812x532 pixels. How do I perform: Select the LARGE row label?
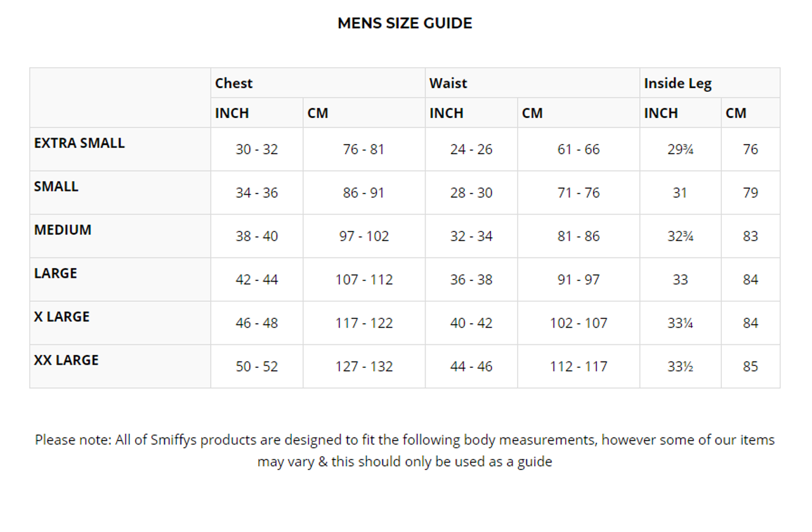(56, 273)
